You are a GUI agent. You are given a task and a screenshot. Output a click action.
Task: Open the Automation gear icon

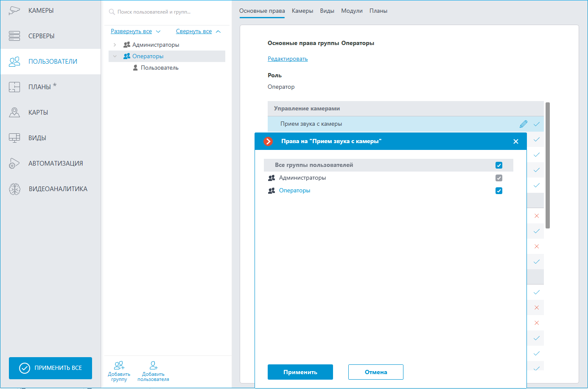coord(14,163)
